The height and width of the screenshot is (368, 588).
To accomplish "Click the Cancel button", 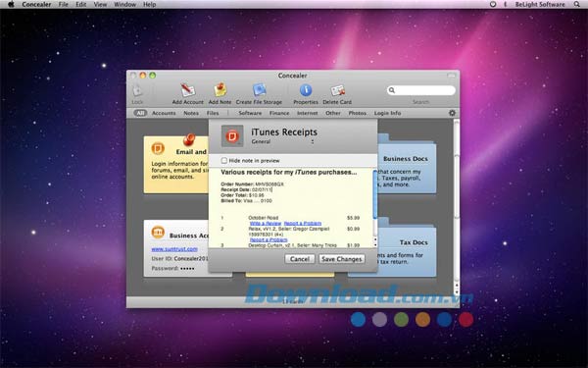I will pos(300,259).
